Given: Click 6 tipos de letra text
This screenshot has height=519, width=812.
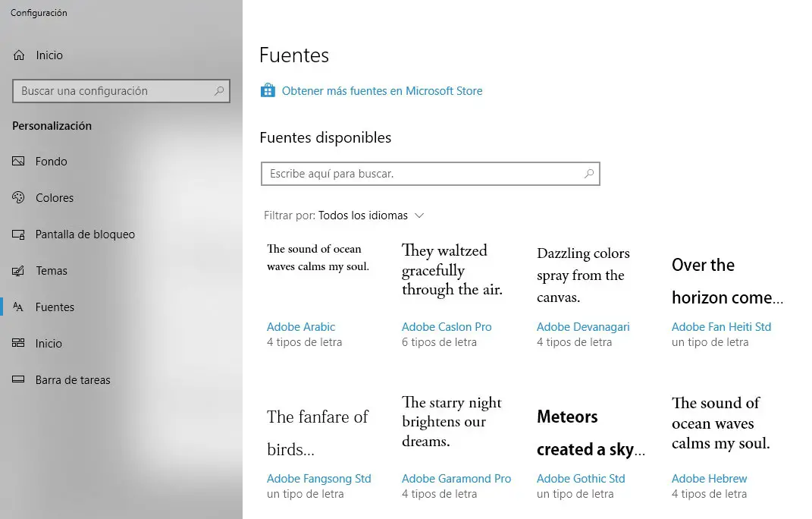Looking at the screenshot, I should pos(439,342).
